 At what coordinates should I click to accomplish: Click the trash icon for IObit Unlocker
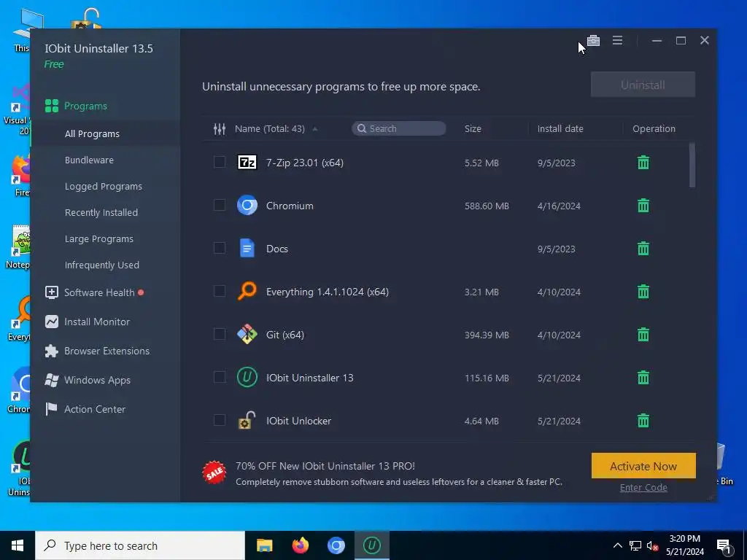(643, 421)
